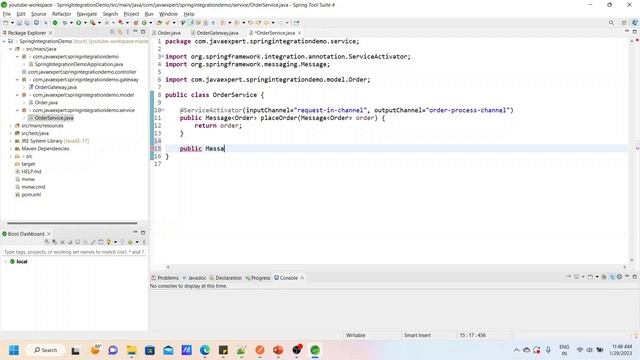640x360 pixels.
Task: Open the Run menu
Action: pos(149,14)
